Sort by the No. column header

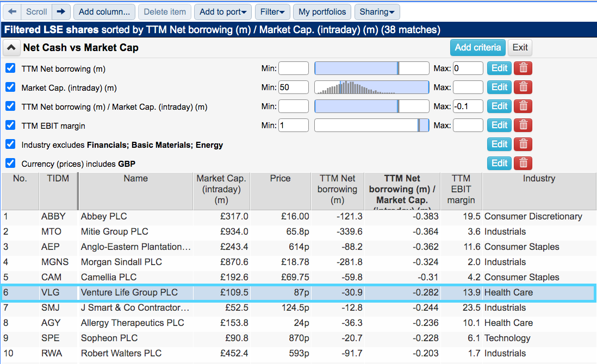click(20, 191)
